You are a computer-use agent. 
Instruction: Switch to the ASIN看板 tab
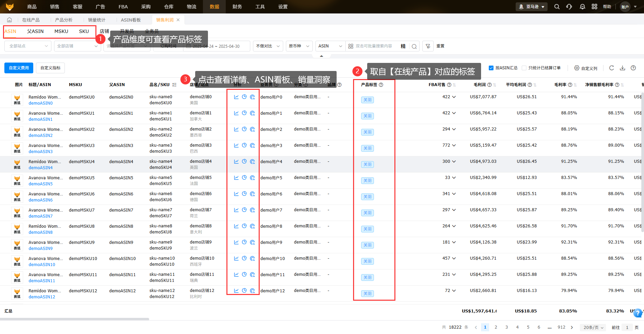point(131,20)
